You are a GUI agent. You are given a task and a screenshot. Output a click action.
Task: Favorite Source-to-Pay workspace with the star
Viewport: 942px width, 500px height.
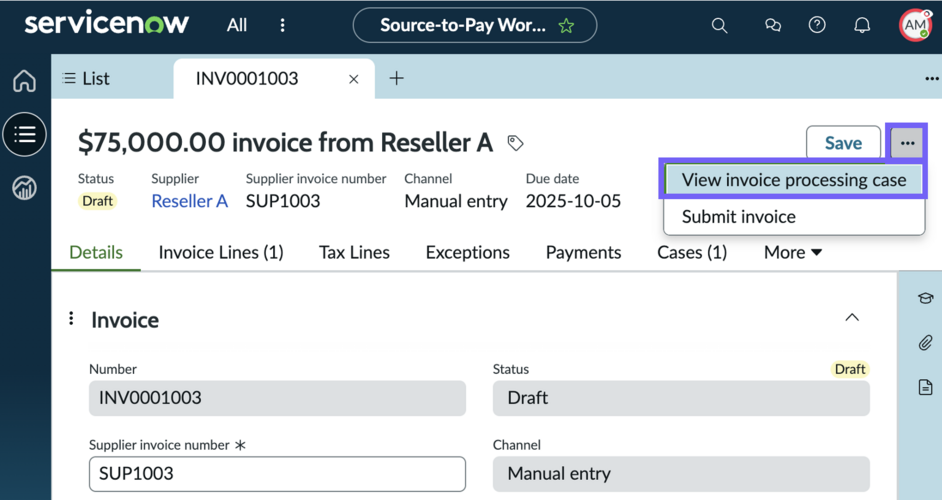(x=566, y=26)
